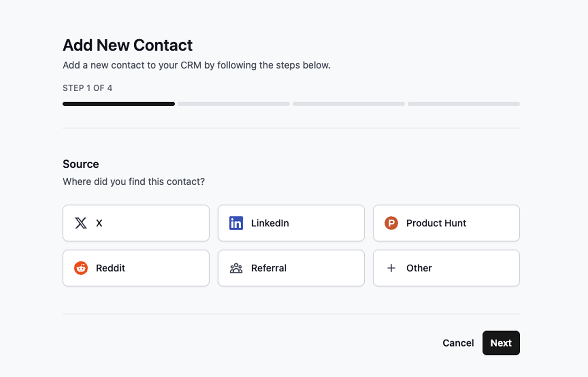Select Product Hunt as the source

click(x=446, y=223)
